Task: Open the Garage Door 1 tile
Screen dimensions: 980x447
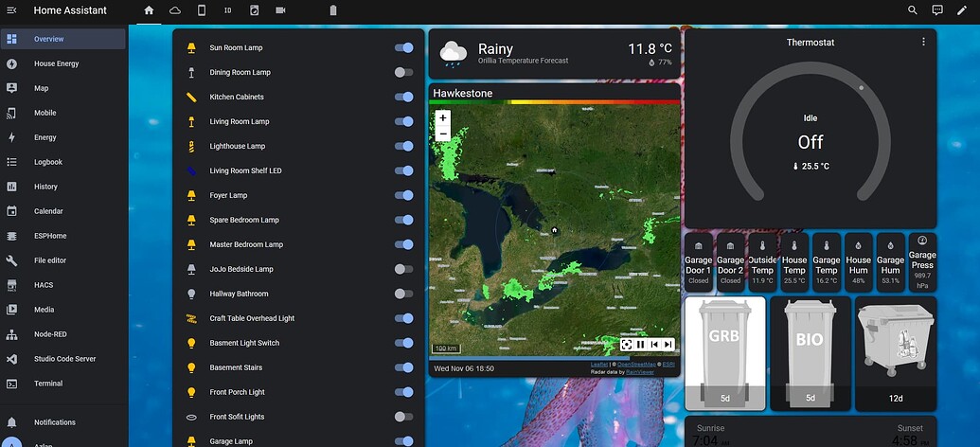Action: pyautogui.click(x=698, y=262)
